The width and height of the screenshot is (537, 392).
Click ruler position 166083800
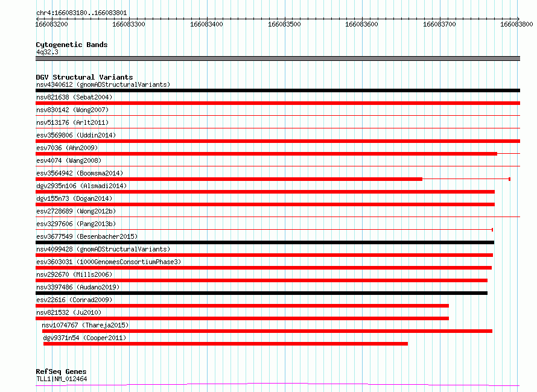(517, 24)
